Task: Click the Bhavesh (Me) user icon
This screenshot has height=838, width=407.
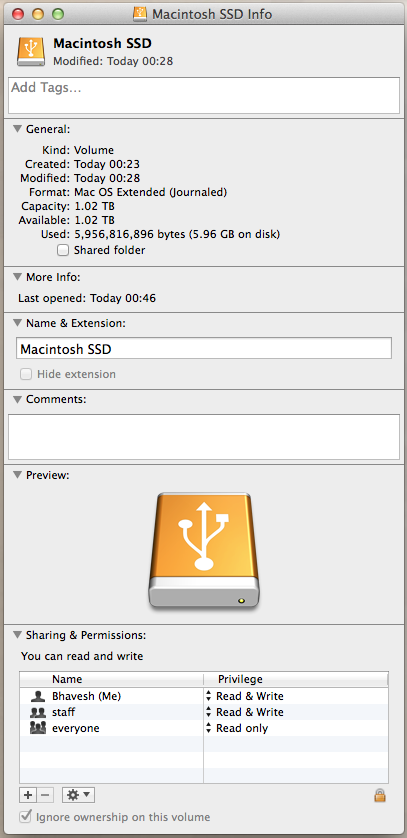Action: tap(37, 696)
